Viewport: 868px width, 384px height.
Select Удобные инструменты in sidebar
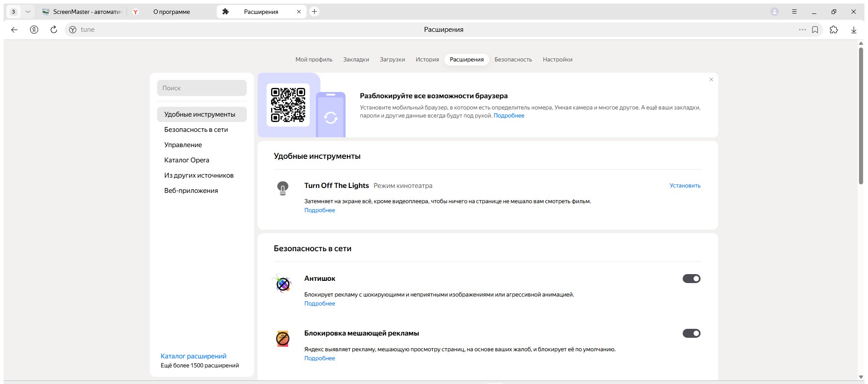coord(202,114)
